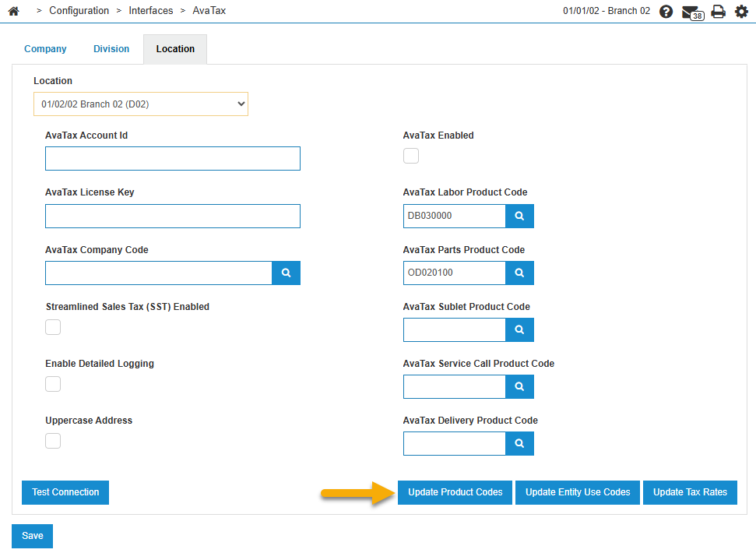Focus the AvaTax License Key field
Image resolution: width=756 pixels, height=560 pixels.
pyautogui.click(x=173, y=216)
